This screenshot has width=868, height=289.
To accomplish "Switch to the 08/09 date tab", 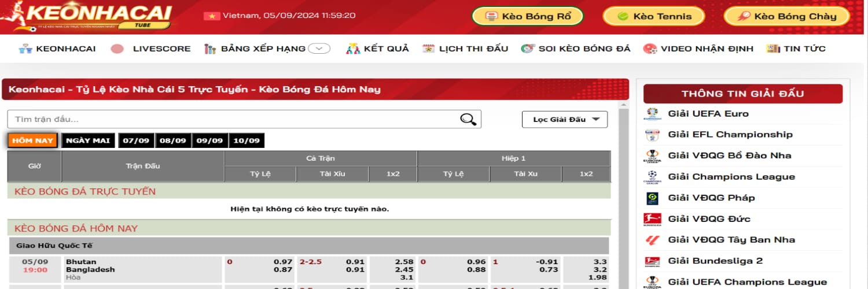I will 173,140.
